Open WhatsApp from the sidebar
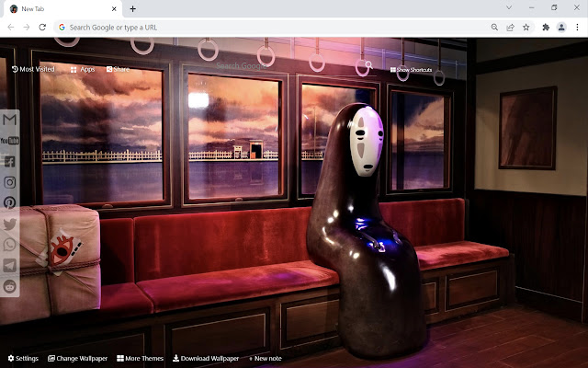 coord(9,245)
